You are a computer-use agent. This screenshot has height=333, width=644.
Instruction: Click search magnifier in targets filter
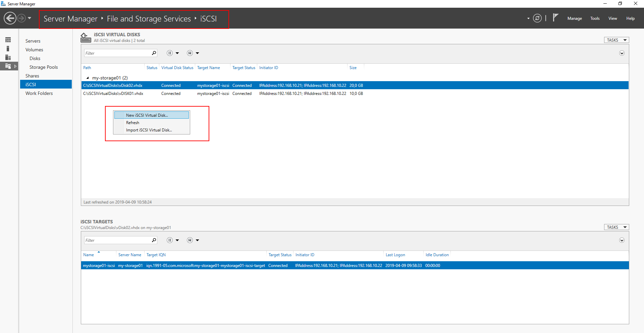tap(154, 240)
